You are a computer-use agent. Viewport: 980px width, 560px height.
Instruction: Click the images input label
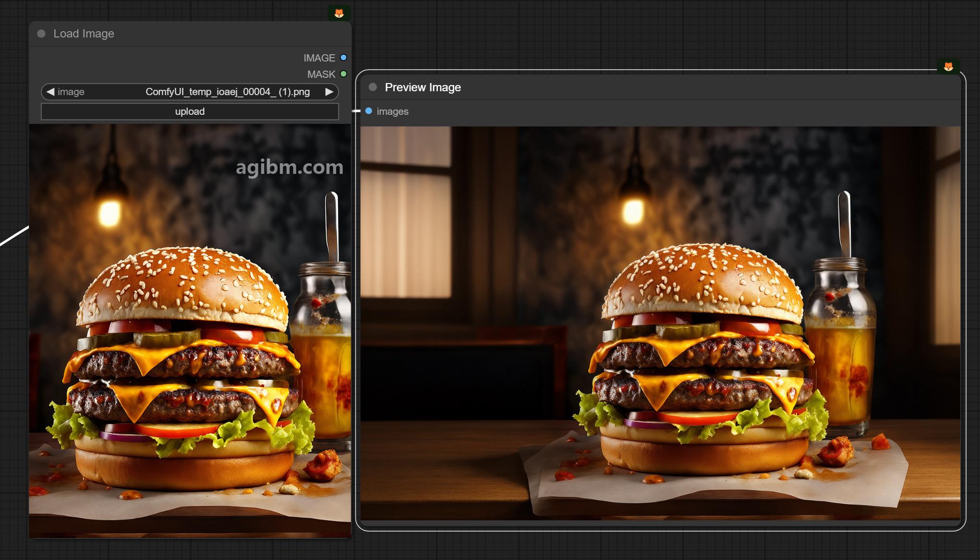point(392,111)
